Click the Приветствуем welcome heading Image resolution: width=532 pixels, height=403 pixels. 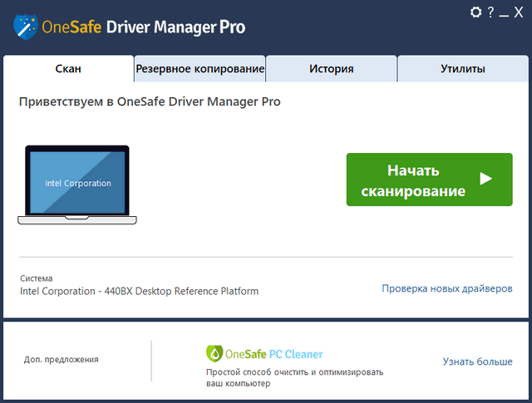pyautogui.click(x=150, y=101)
